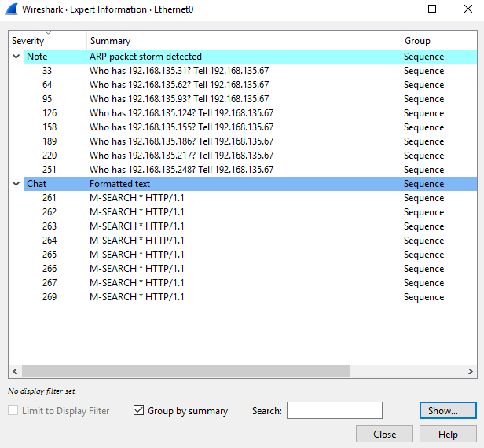484x448 pixels.
Task: Minimize the Expert Information window
Action: point(397,9)
